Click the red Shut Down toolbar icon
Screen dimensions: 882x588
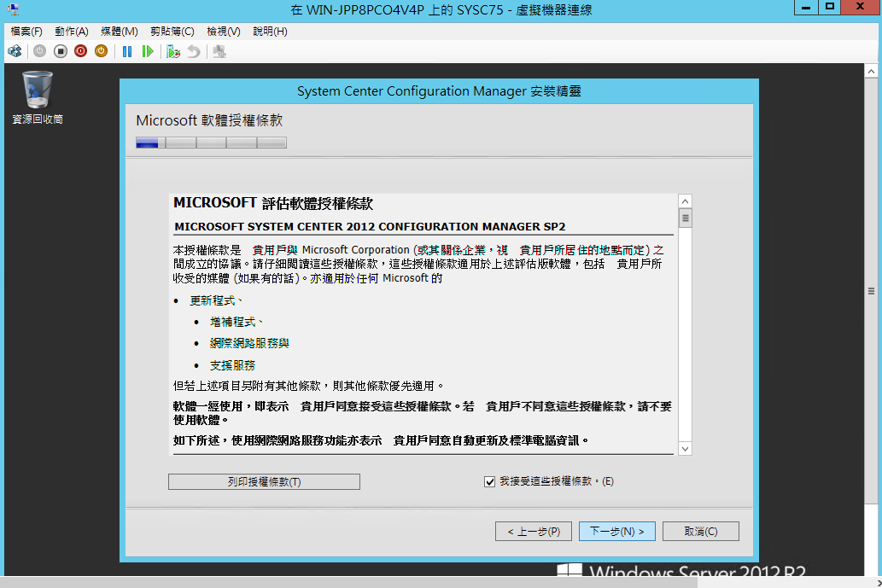[80, 52]
